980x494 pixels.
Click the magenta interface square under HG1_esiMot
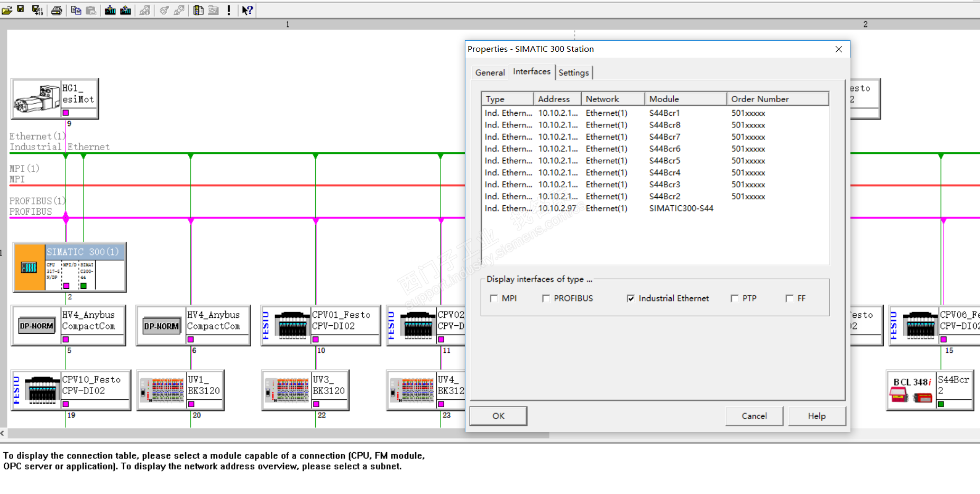[x=66, y=113]
